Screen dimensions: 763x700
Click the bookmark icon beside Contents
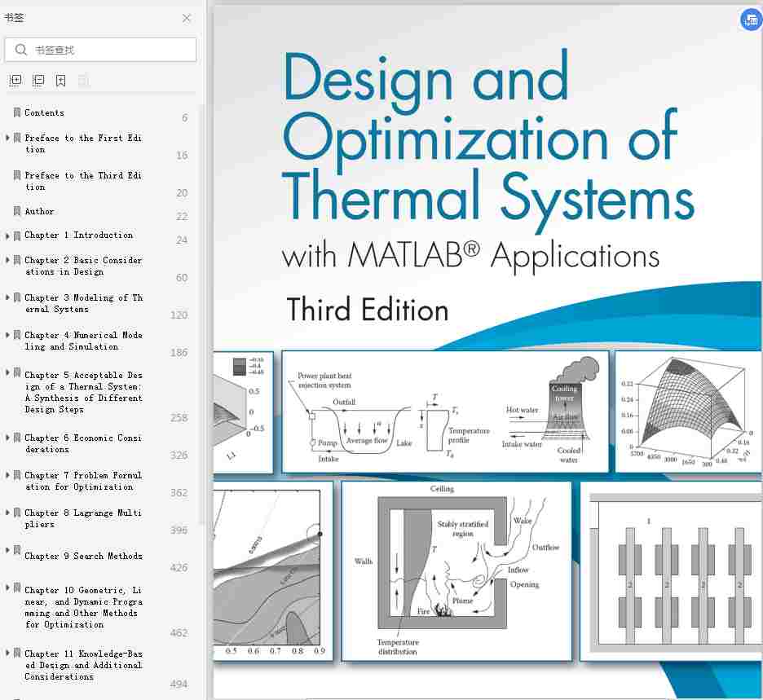point(17,112)
